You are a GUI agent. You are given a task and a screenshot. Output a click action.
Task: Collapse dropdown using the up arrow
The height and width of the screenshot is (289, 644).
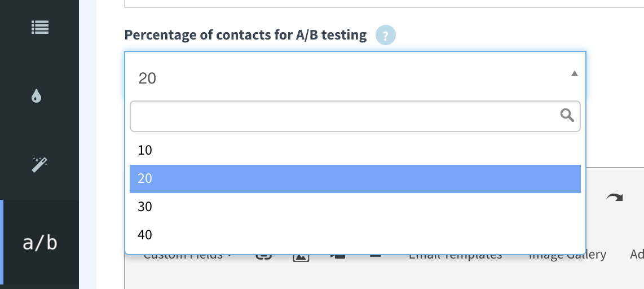coord(574,74)
